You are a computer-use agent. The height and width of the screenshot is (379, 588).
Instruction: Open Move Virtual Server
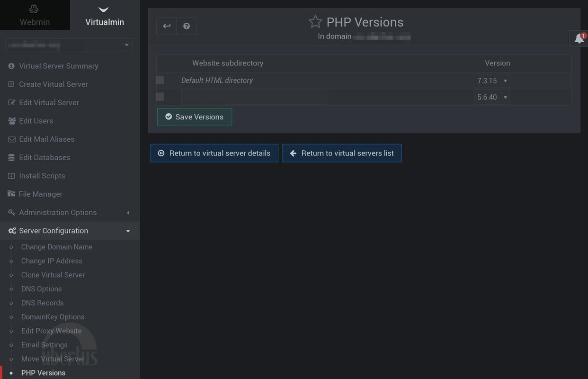(53, 359)
